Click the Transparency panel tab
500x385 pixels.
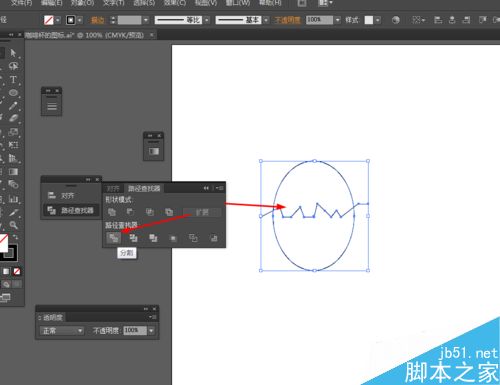click(x=53, y=317)
